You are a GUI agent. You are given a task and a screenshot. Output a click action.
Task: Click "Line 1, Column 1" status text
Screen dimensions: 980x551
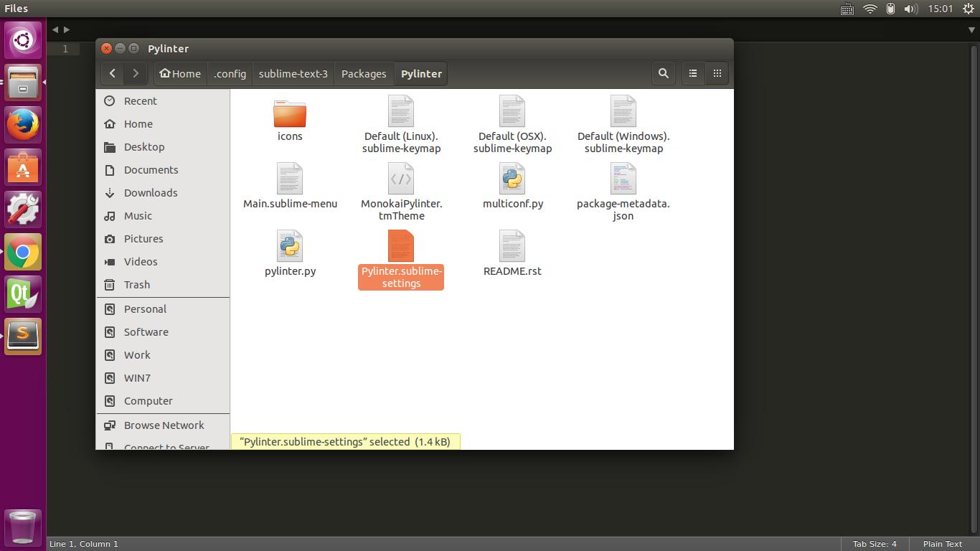[x=84, y=544]
